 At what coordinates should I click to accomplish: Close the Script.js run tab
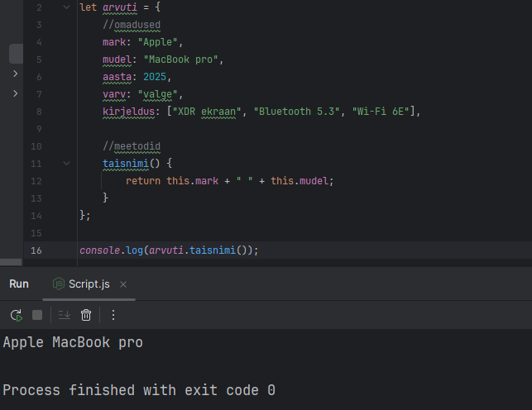click(123, 284)
